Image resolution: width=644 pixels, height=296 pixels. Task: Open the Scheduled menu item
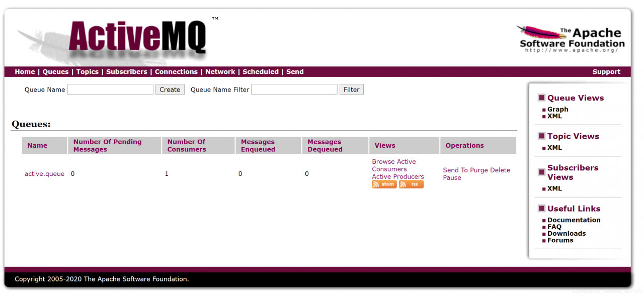click(261, 72)
